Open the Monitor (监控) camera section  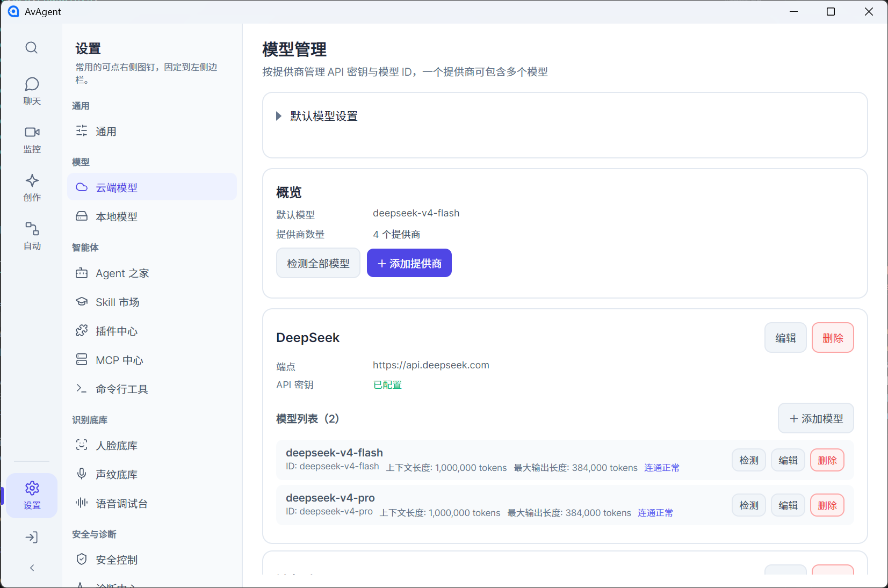point(32,139)
